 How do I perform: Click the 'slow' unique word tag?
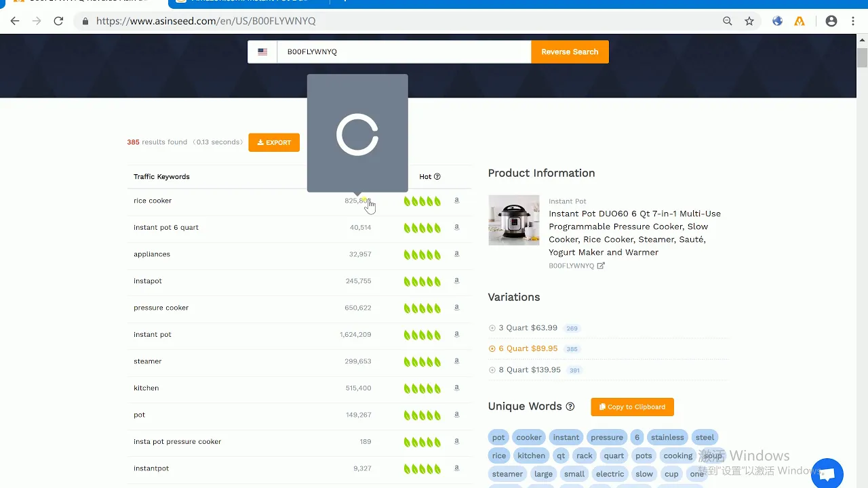[x=644, y=474]
